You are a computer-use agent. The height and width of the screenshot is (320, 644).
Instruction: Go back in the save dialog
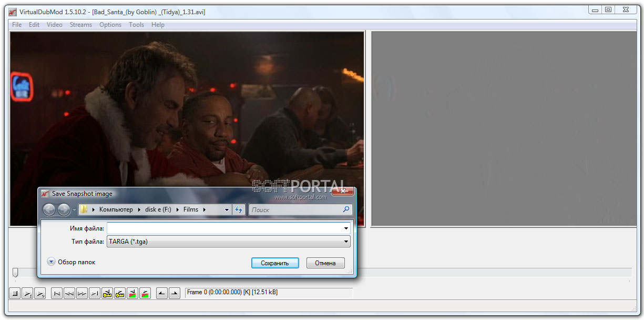[x=49, y=209]
